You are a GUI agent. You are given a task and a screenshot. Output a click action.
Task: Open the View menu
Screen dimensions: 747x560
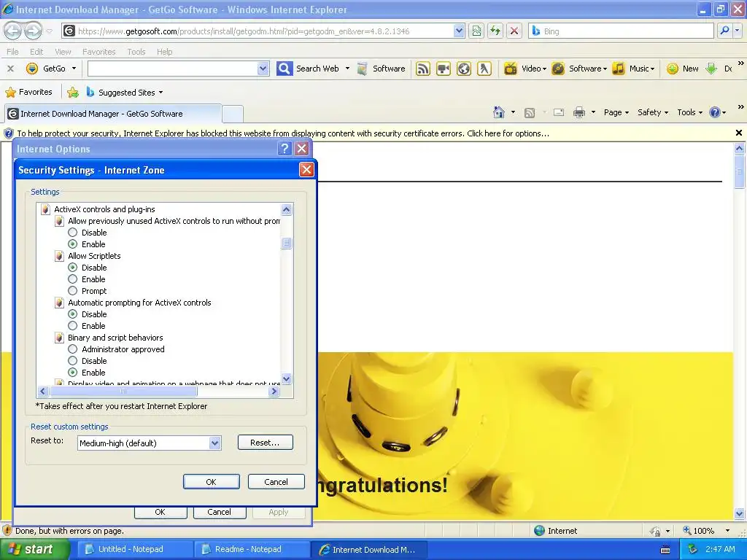(63, 52)
